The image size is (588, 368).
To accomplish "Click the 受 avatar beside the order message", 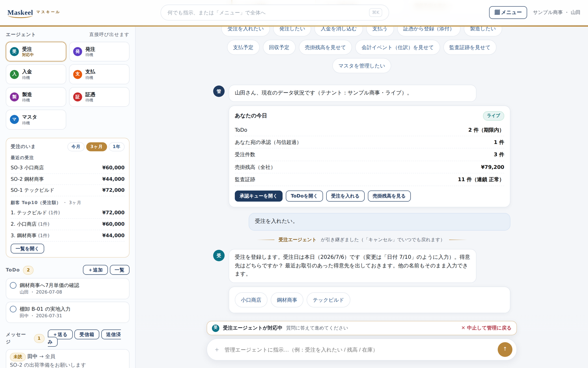I will (x=219, y=255).
